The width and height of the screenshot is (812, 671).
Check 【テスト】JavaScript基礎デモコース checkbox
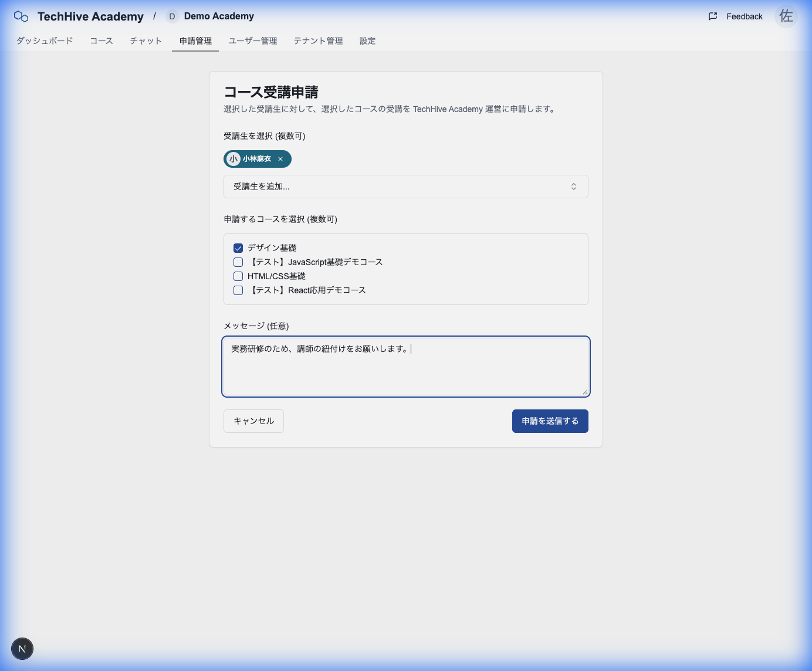tap(238, 262)
